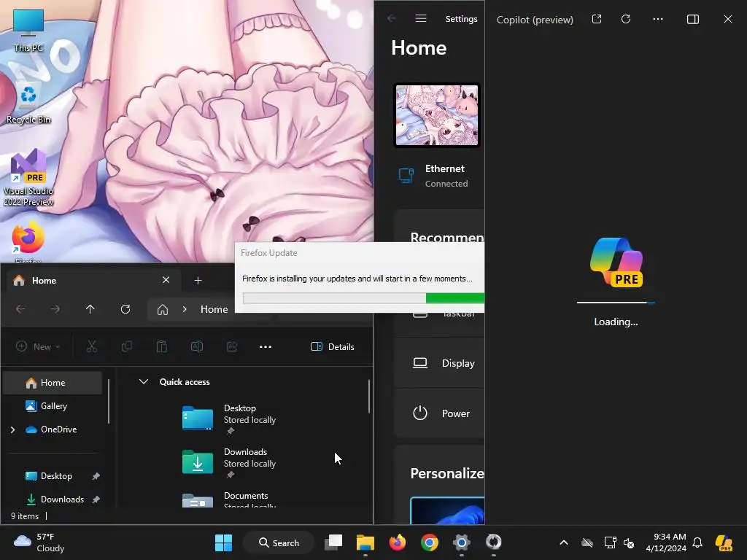Viewport: 747px width, 560px height.
Task: Open the See more menu in Explorer
Action: 266,346
